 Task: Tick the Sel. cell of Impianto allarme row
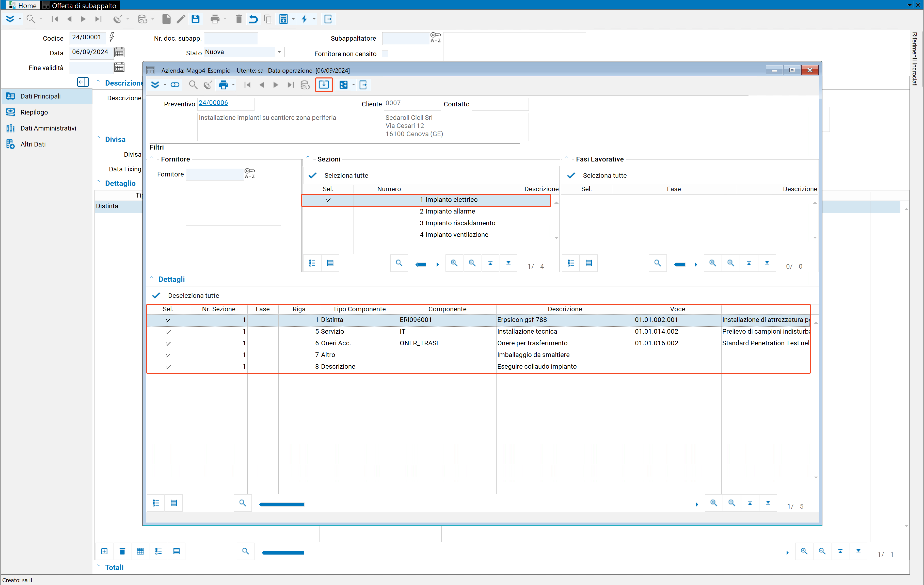point(328,211)
